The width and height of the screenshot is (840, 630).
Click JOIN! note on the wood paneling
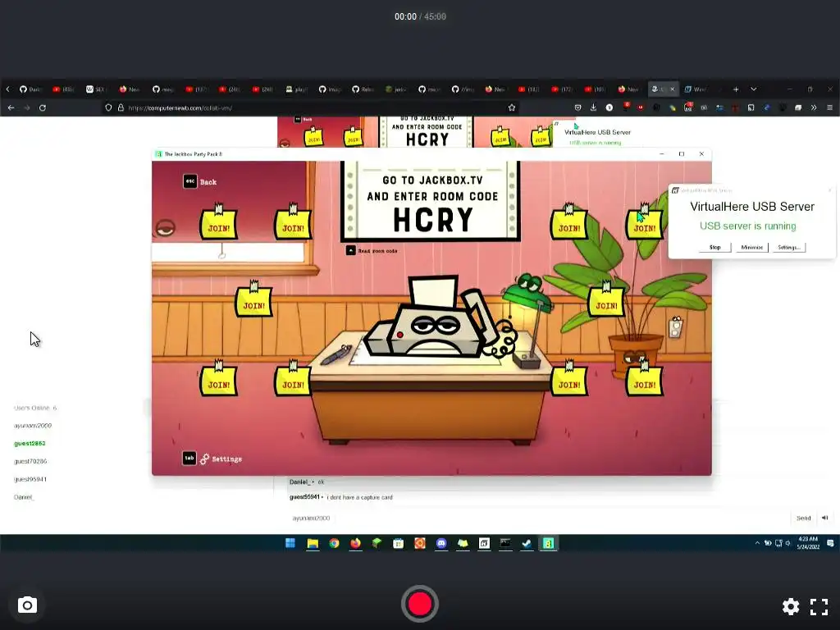pyautogui.click(x=253, y=300)
